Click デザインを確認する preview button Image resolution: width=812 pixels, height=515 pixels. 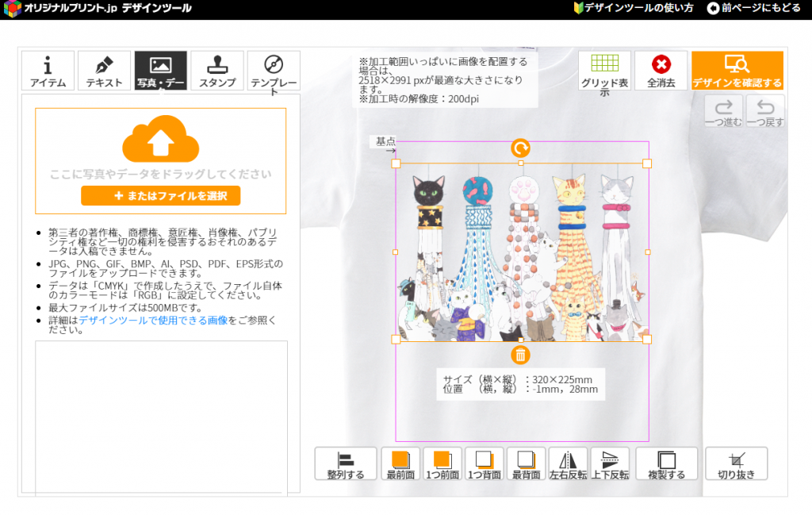pos(737,71)
